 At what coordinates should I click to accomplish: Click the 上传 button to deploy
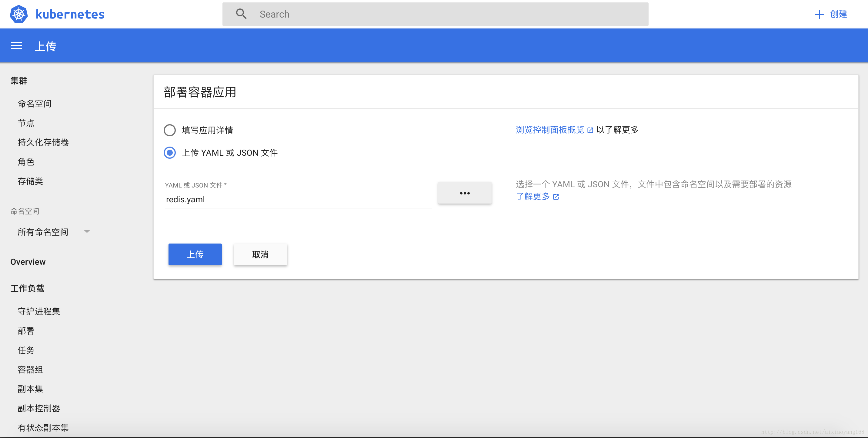click(x=195, y=254)
